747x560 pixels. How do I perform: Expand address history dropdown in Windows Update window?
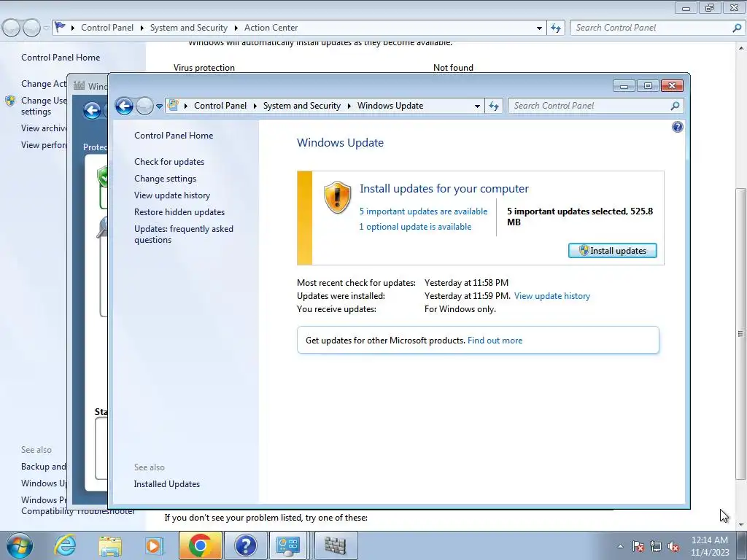477,106
